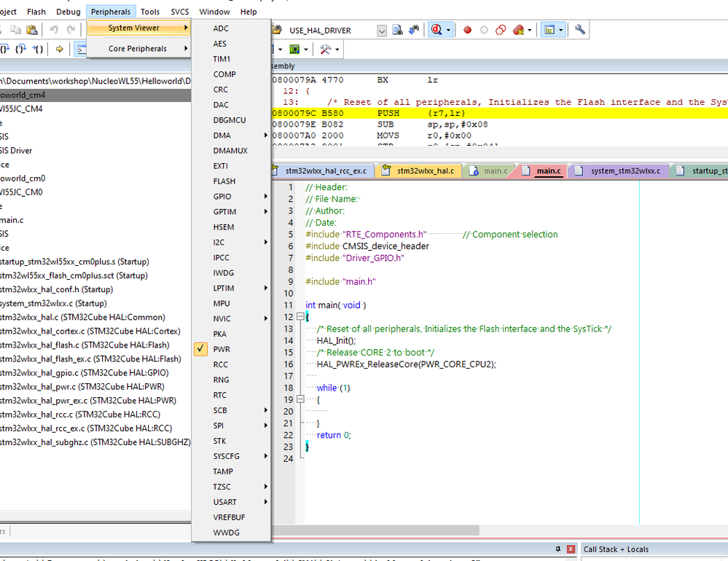
Task: Open the Toolbox hammer-and-wrench icon
Action: click(326, 49)
